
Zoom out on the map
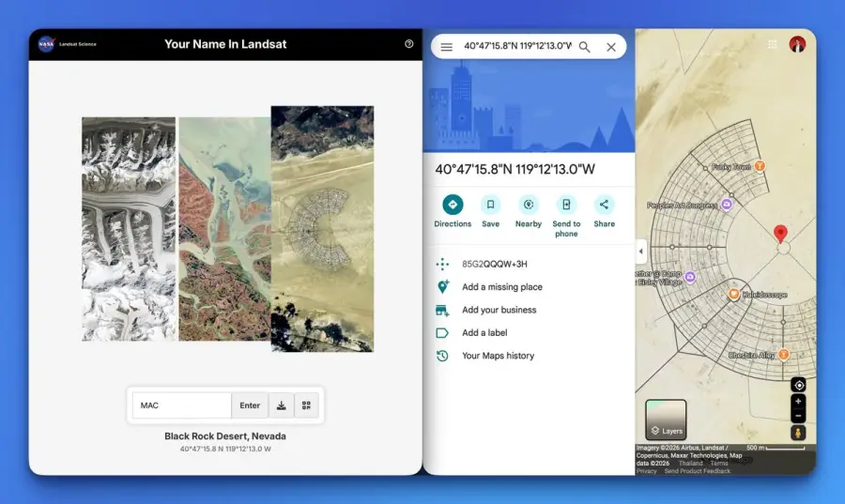pos(798,416)
